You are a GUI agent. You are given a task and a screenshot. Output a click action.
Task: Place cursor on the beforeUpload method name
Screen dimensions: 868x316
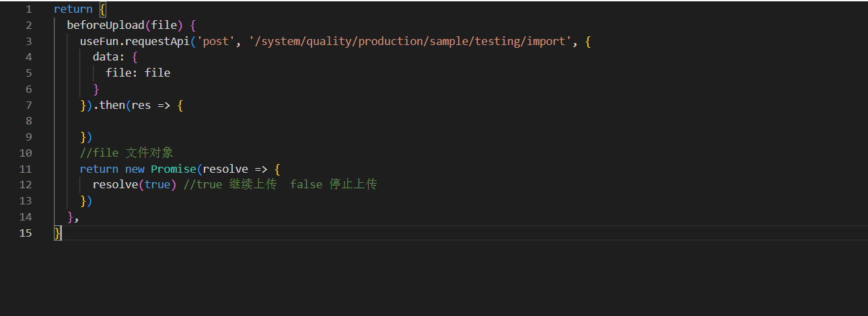click(106, 26)
